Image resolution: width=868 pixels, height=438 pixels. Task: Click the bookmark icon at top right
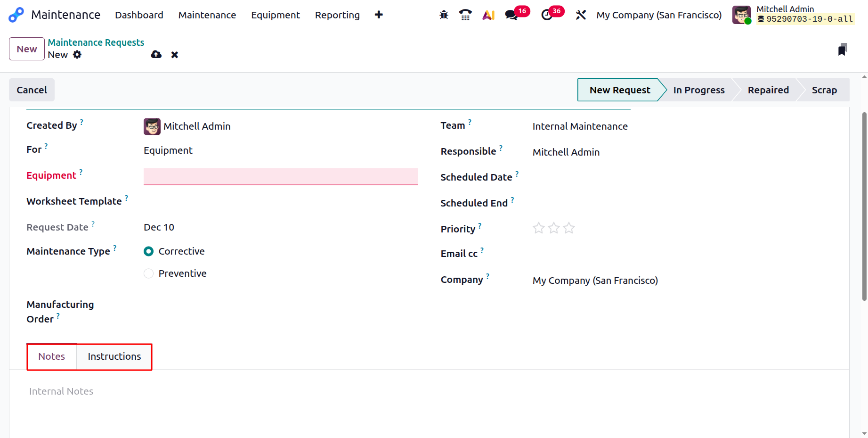pos(843,50)
